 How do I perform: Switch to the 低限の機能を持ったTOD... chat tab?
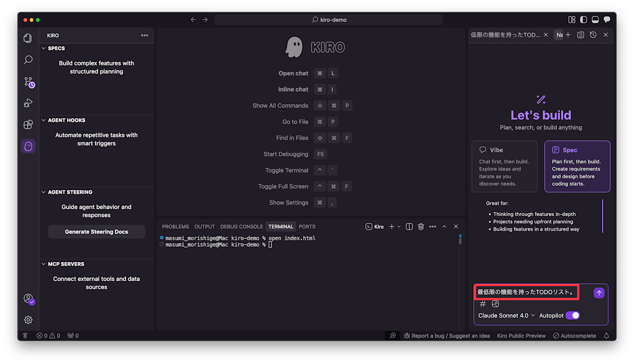505,35
